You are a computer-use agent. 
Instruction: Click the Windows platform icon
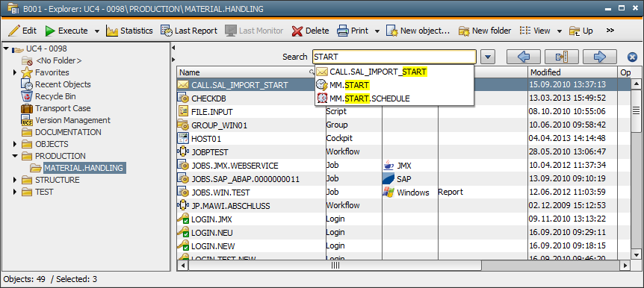[388, 192]
